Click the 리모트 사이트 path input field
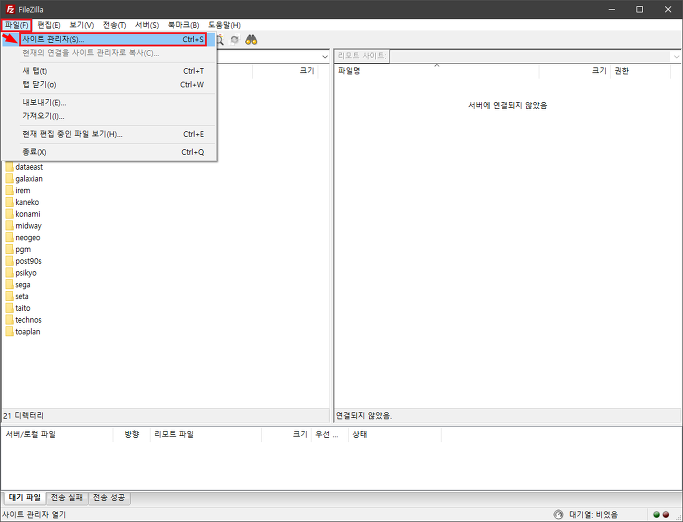 pyautogui.click(x=530, y=56)
